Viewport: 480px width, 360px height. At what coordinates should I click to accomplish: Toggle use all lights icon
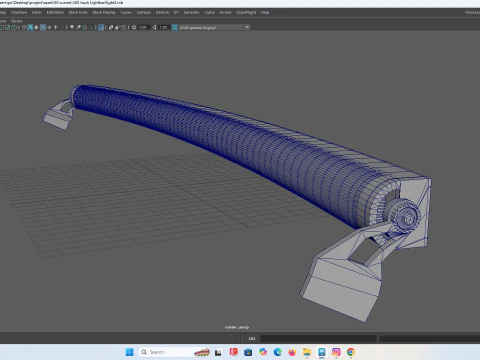56,27
